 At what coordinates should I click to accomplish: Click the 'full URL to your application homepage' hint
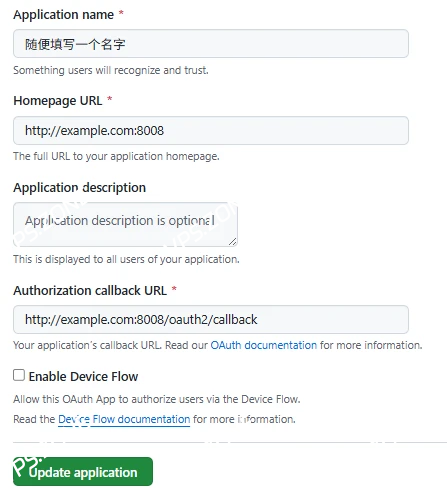pos(116,156)
